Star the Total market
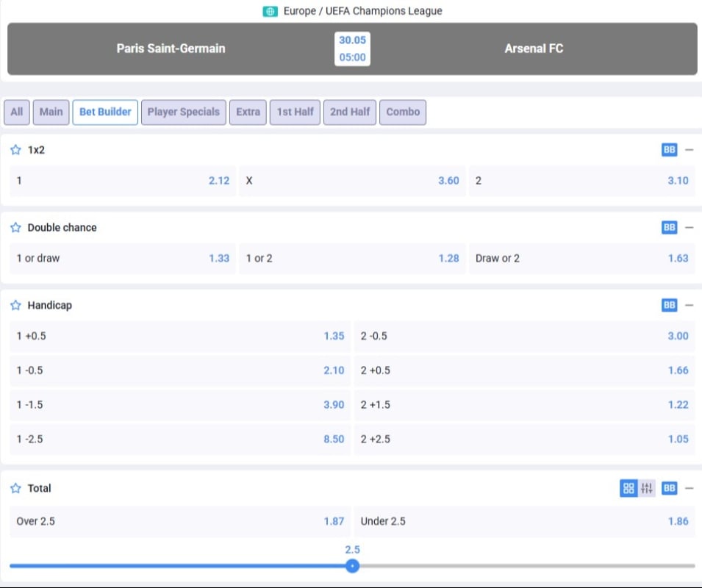Viewport: 702px width, 588px height. (15, 488)
